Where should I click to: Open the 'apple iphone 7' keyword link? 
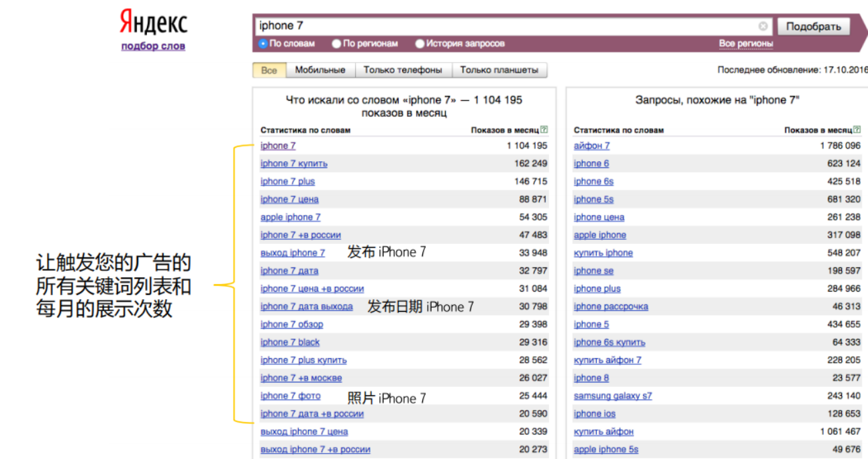(291, 217)
